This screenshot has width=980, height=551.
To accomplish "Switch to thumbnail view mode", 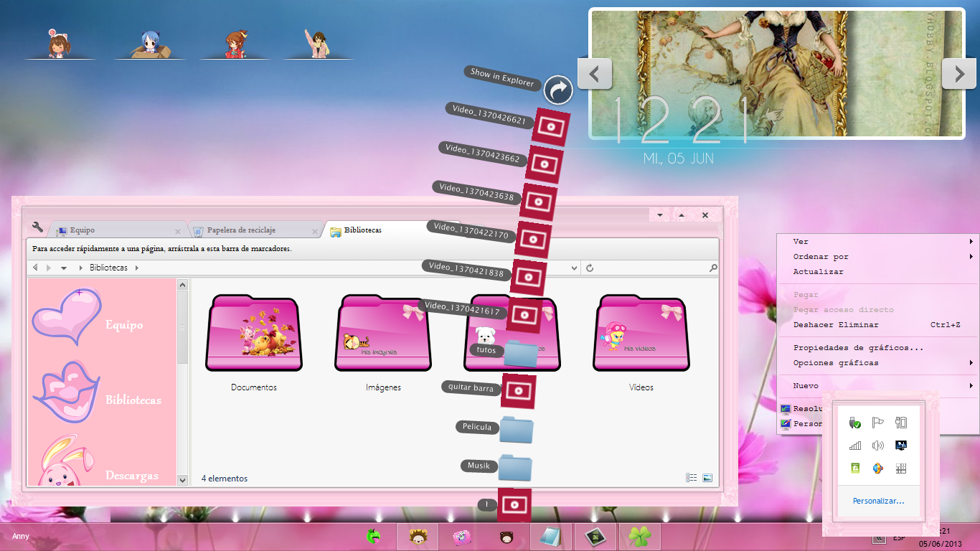I will click(706, 477).
